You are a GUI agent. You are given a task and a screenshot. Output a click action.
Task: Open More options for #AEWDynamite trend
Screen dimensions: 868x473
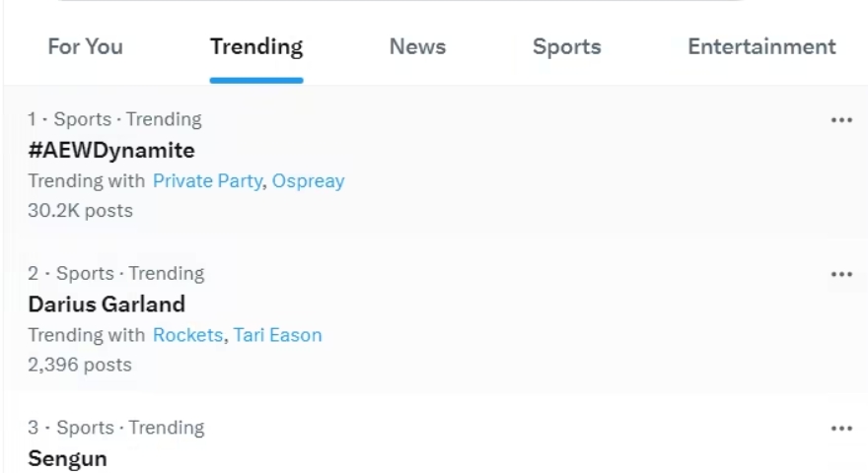(x=840, y=120)
